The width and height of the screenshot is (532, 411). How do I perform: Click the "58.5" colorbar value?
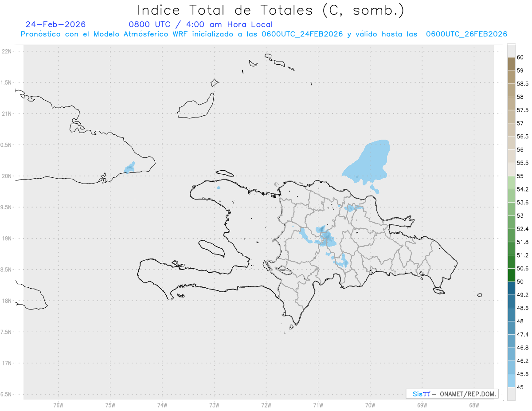pyautogui.click(x=523, y=84)
